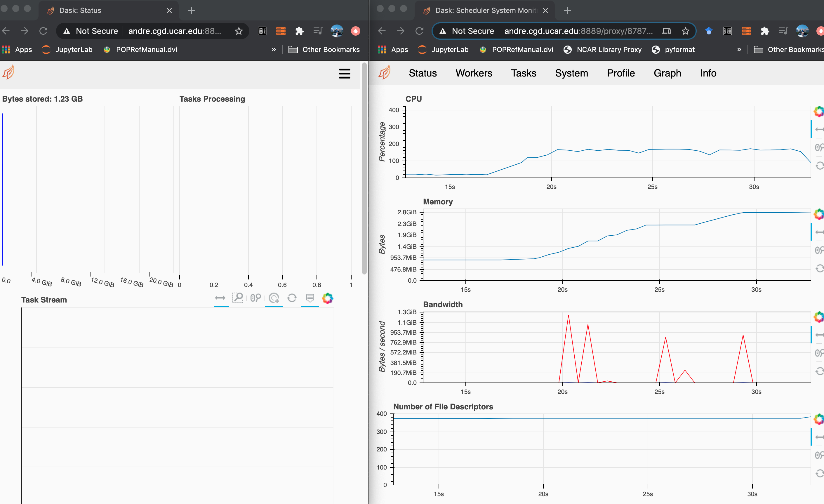
Task: Toggle Tap select tool in Task Stream toolbar
Action: pos(274,298)
